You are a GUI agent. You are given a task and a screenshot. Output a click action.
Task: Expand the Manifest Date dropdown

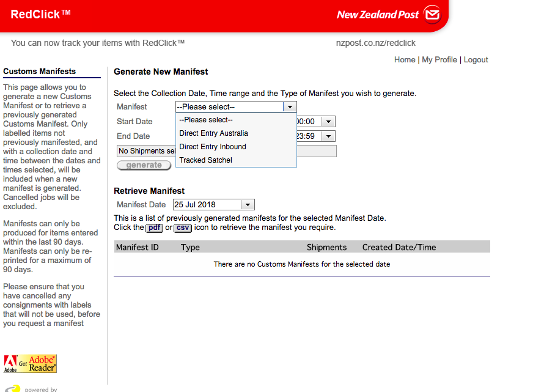(248, 205)
